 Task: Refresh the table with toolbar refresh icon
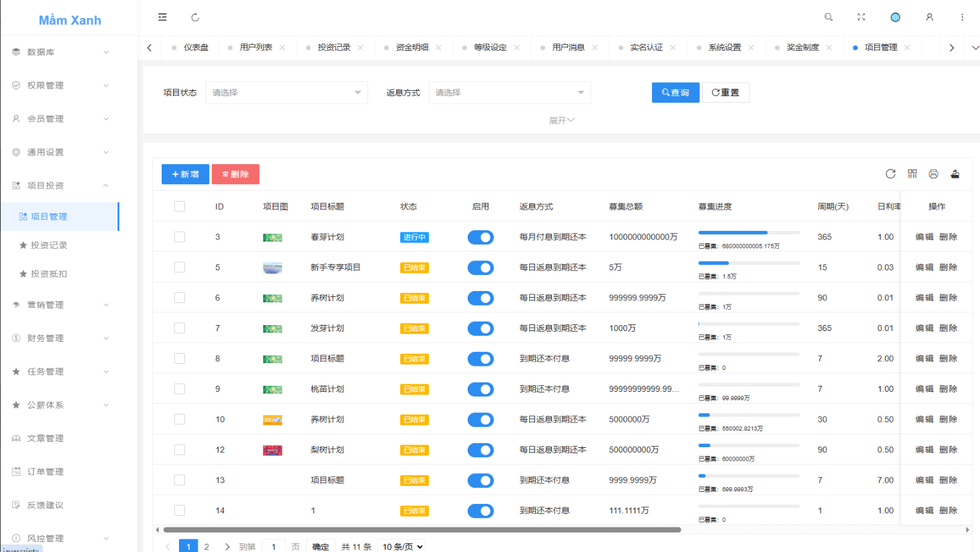point(890,174)
